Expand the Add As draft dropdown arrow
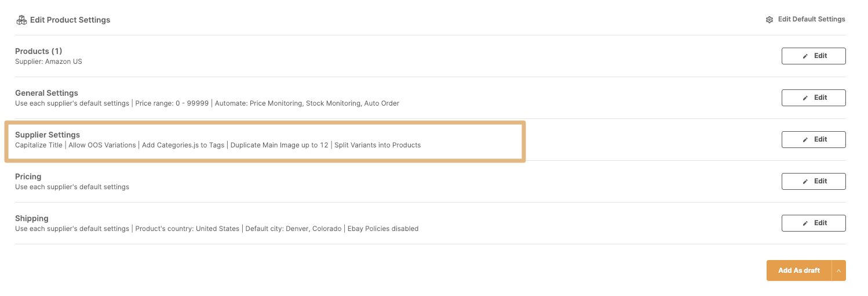 [x=838, y=270]
